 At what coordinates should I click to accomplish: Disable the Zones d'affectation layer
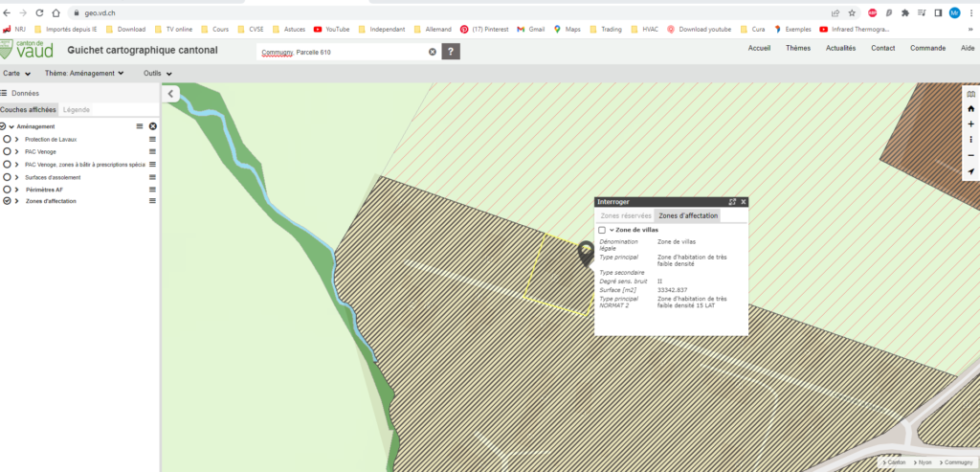[7, 201]
